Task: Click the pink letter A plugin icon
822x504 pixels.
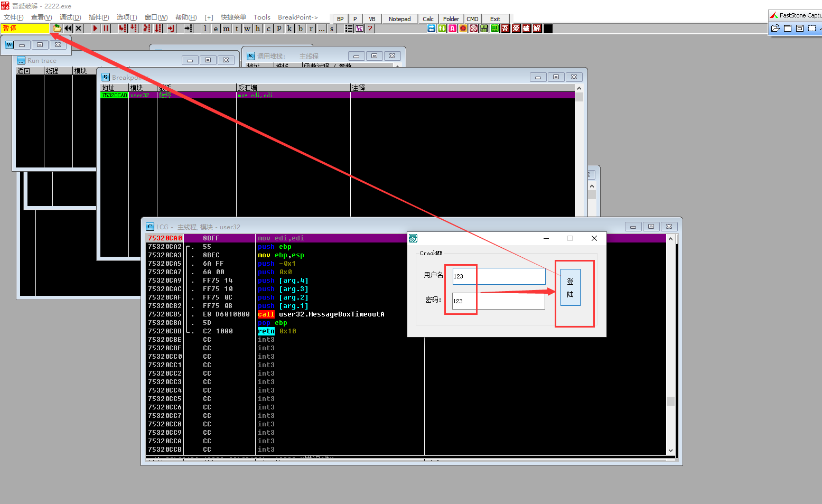Action: point(453,29)
